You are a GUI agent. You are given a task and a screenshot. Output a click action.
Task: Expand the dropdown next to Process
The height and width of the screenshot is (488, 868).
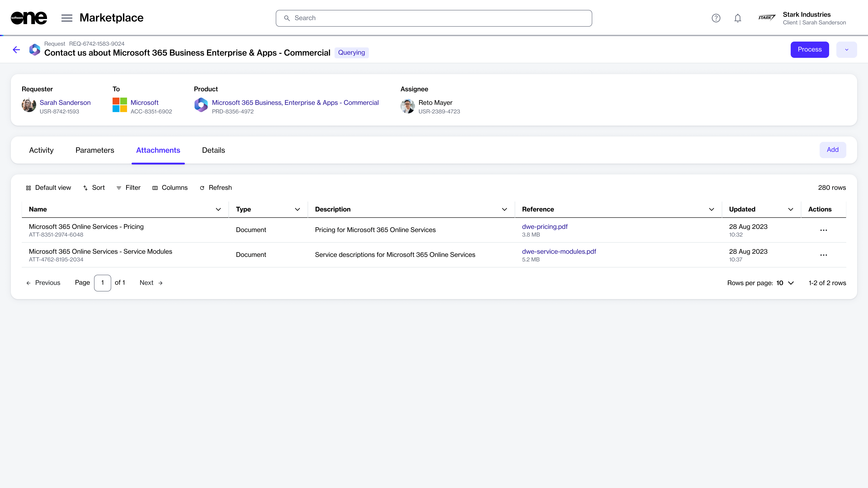tap(847, 49)
